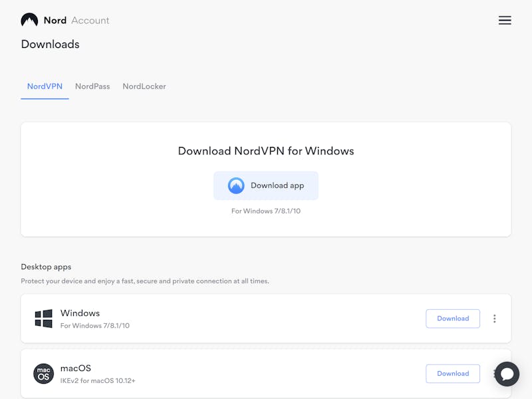
Task: Click the For Windows 7/8.1/10 caption under Download app
Action: pyautogui.click(x=266, y=211)
